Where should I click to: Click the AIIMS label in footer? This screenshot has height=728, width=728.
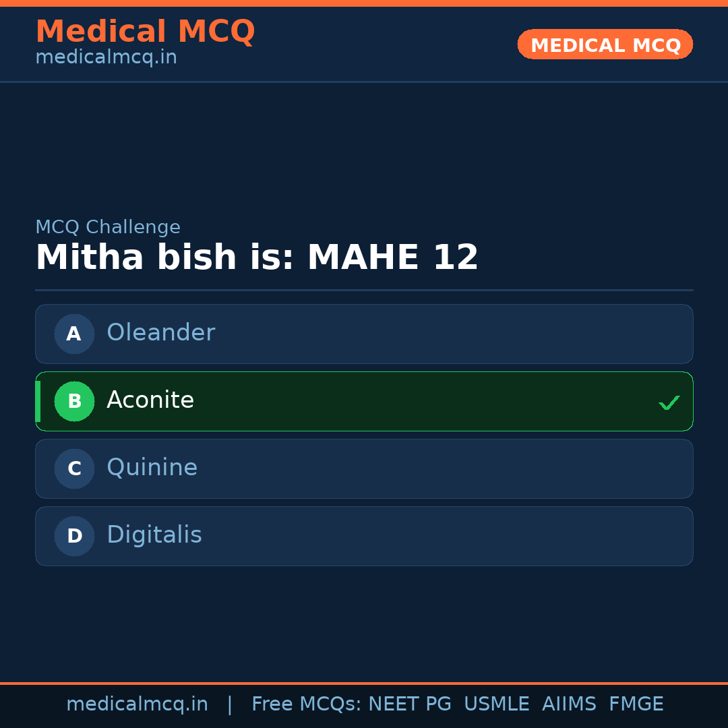pos(570,704)
